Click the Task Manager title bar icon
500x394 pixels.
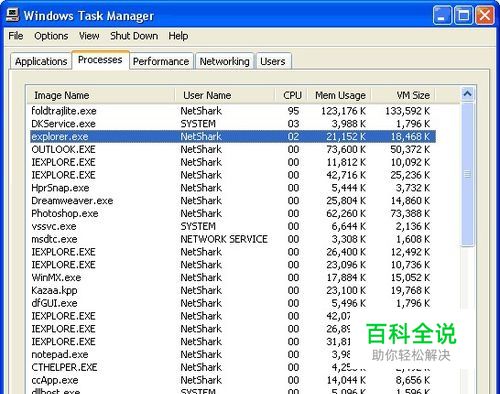(x=12, y=15)
